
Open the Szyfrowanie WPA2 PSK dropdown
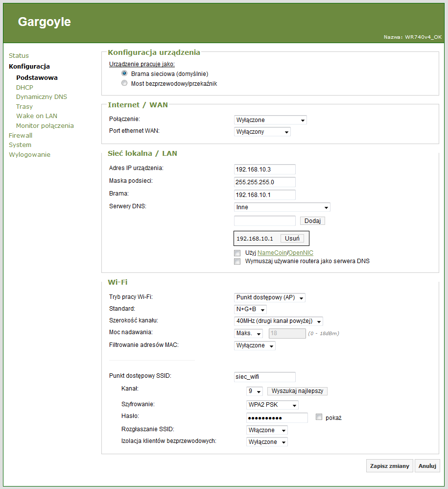(272, 405)
